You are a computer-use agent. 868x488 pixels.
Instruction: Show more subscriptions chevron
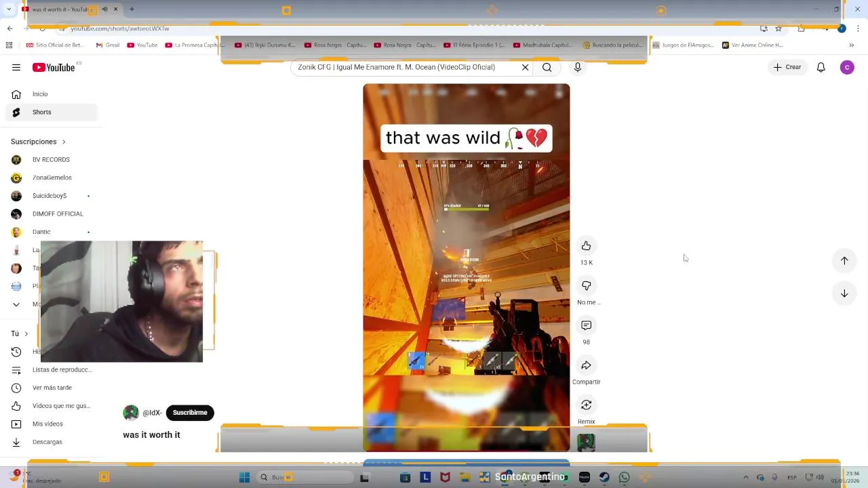(x=16, y=304)
